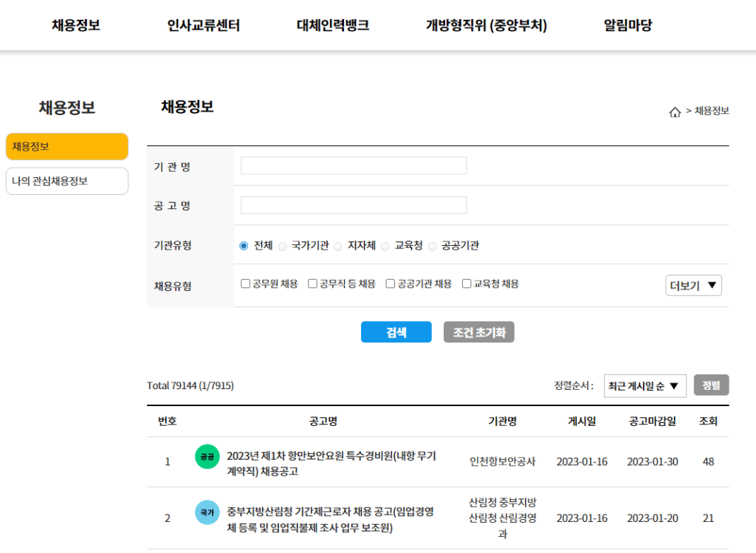Select the 지자체 radio button
The height and width of the screenshot is (553, 756).
338,247
